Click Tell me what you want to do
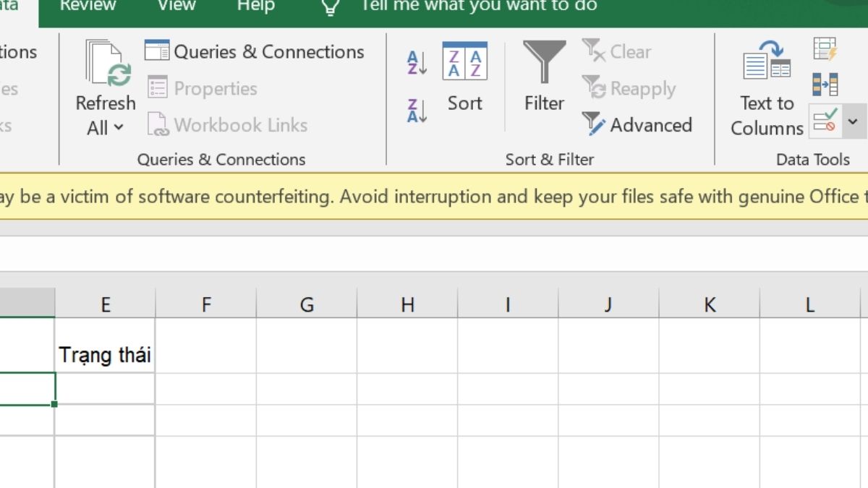 pos(479,6)
